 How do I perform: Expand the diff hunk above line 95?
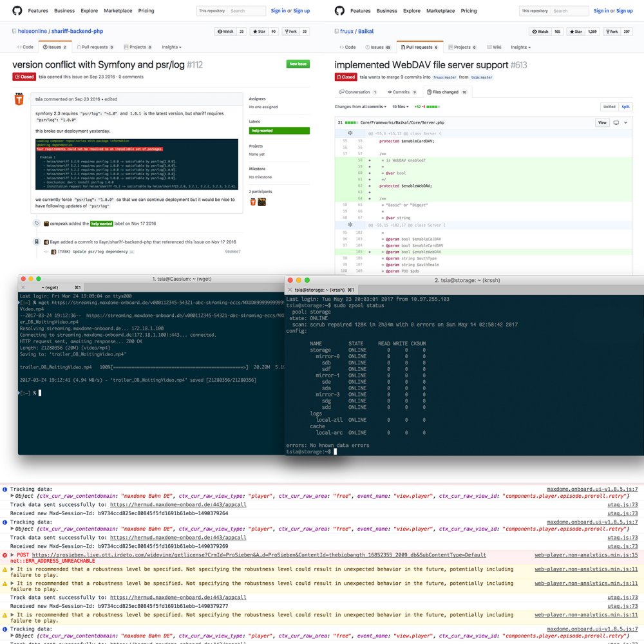350,225
